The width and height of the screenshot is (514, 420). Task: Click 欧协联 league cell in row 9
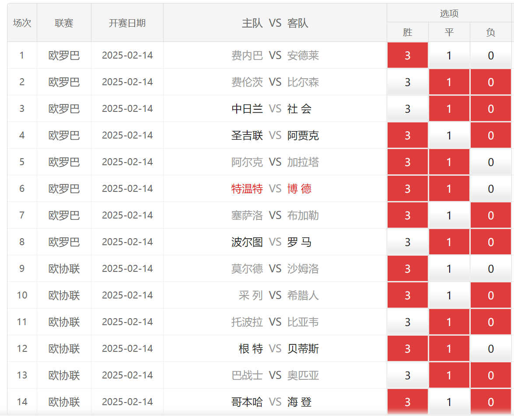coord(64,269)
